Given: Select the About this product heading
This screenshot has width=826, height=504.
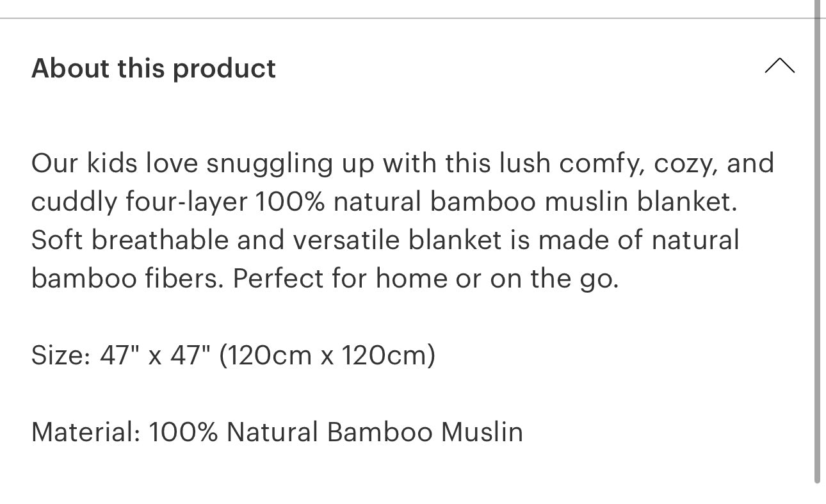Looking at the screenshot, I should point(154,69).
